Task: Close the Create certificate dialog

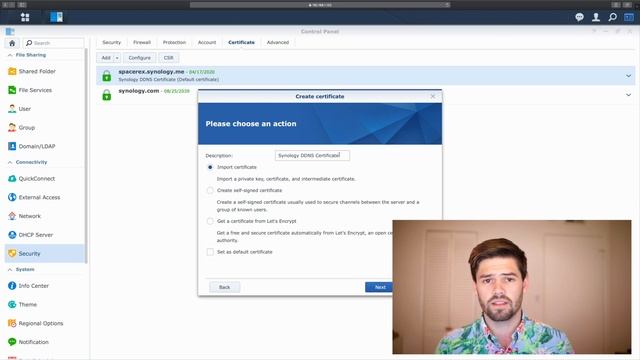Action: 433,96
